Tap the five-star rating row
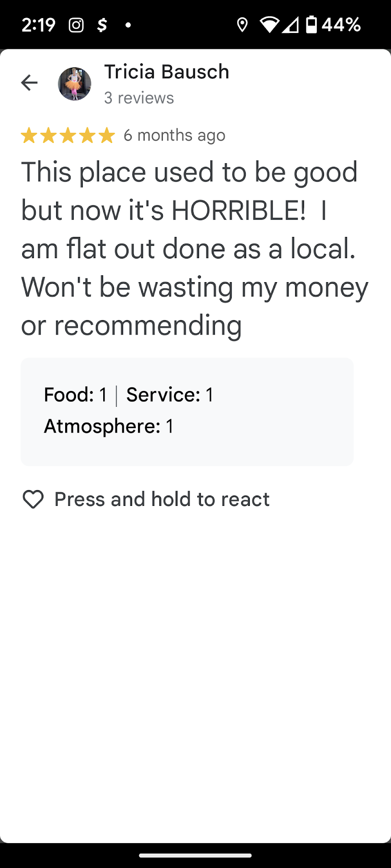 (x=68, y=135)
